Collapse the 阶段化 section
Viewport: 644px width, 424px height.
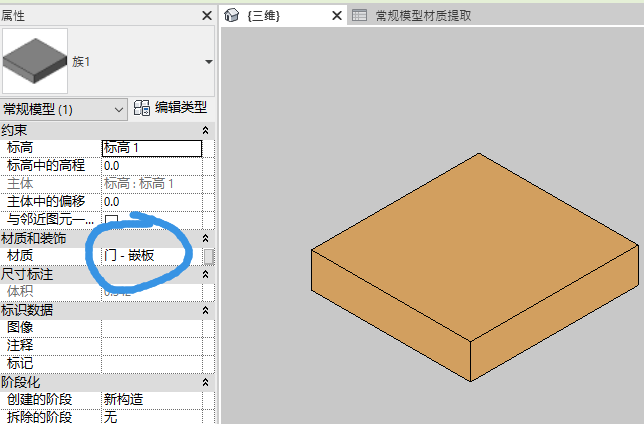click(205, 383)
